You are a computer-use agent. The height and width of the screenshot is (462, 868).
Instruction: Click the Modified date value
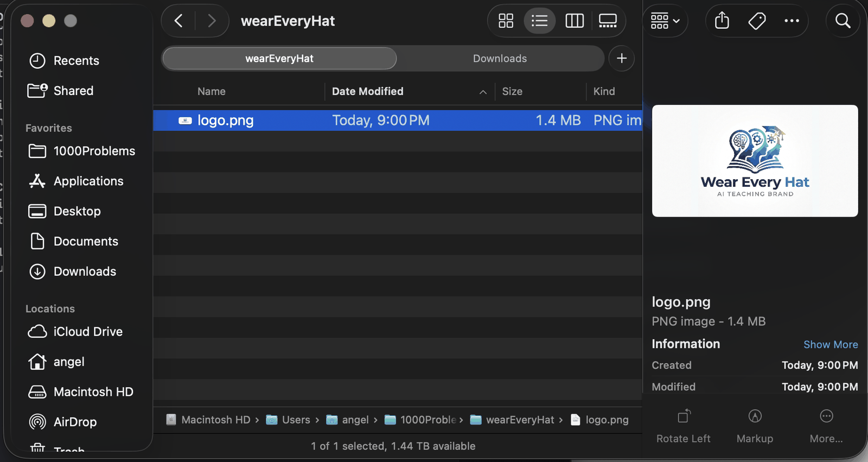click(x=820, y=387)
